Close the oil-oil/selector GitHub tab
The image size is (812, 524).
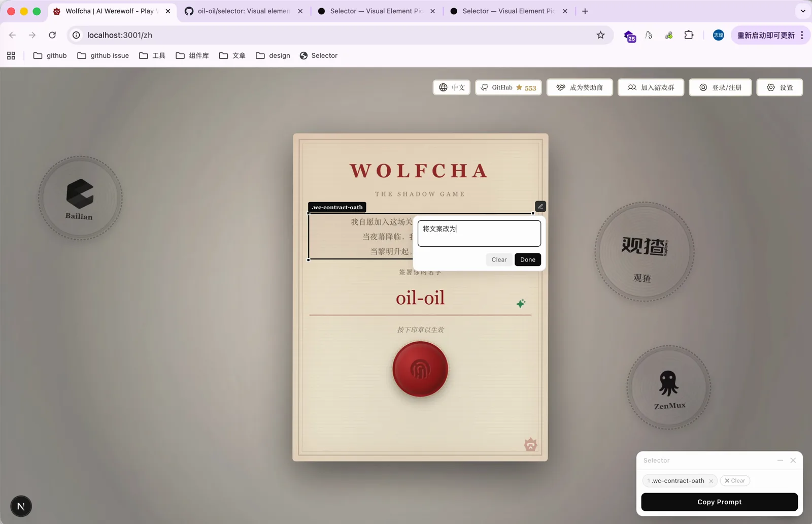pos(300,11)
